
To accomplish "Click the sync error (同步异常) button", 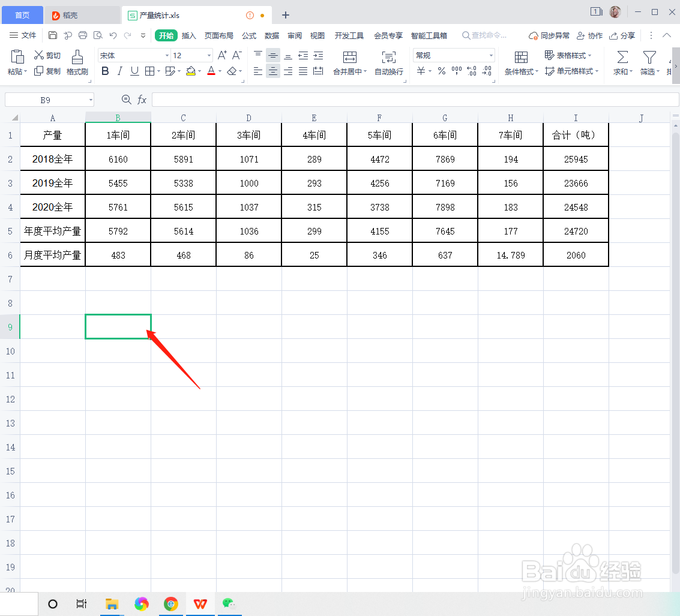I will [x=549, y=35].
